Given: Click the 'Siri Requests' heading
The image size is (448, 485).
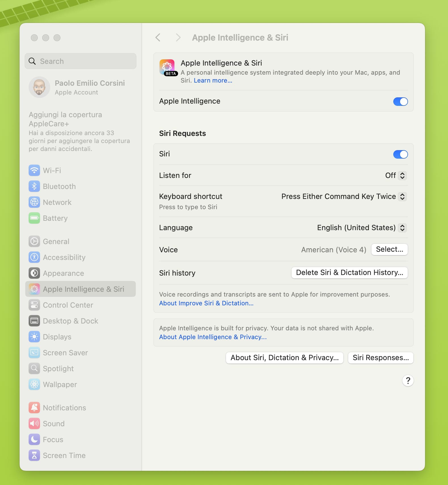Looking at the screenshot, I should [183, 133].
